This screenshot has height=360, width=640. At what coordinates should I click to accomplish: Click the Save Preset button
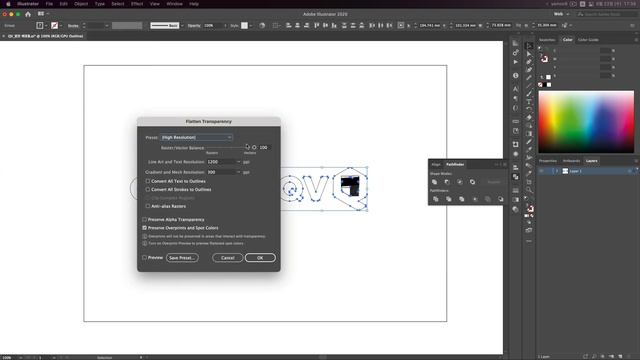pos(182,258)
